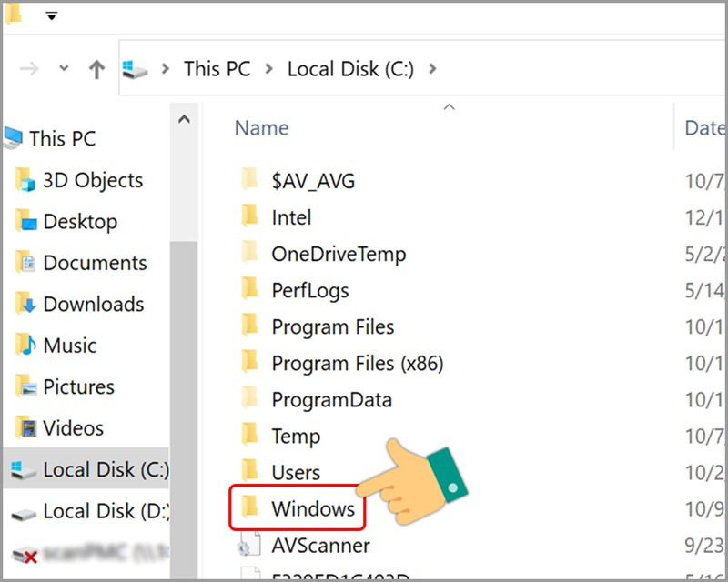Open the Intel folder
This screenshot has width=728, height=582.
click(x=291, y=217)
